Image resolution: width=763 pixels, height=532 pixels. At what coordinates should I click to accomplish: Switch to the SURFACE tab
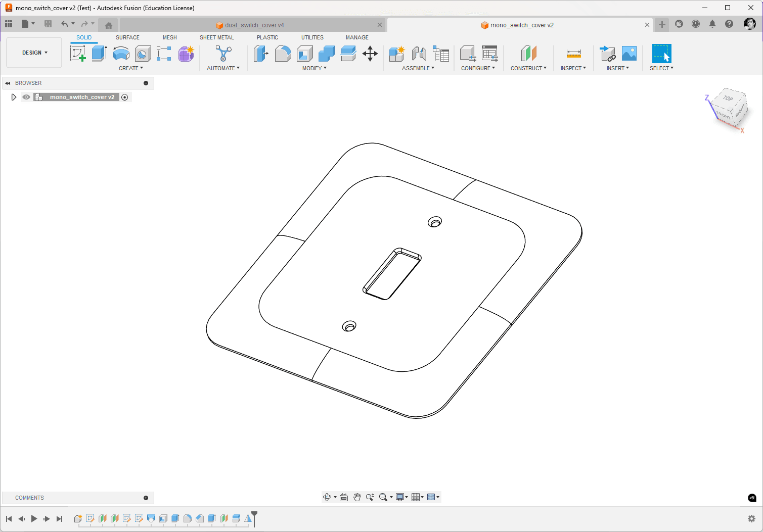pyautogui.click(x=127, y=37)
